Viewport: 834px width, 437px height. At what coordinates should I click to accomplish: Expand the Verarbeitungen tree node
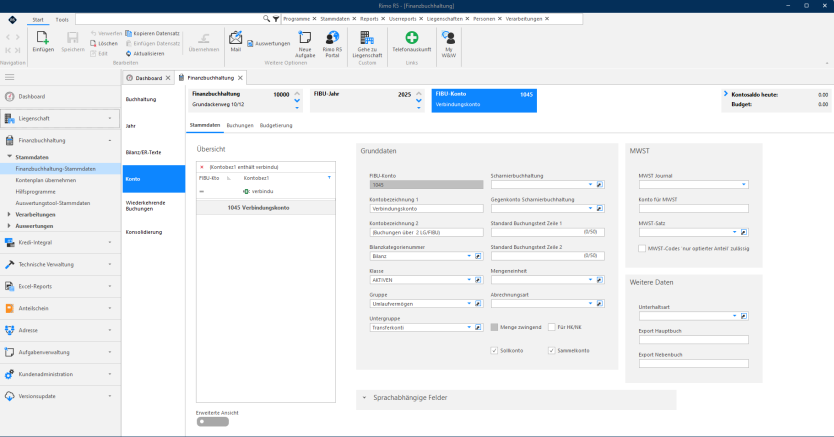pyautogui.click(x=9, y=214)
